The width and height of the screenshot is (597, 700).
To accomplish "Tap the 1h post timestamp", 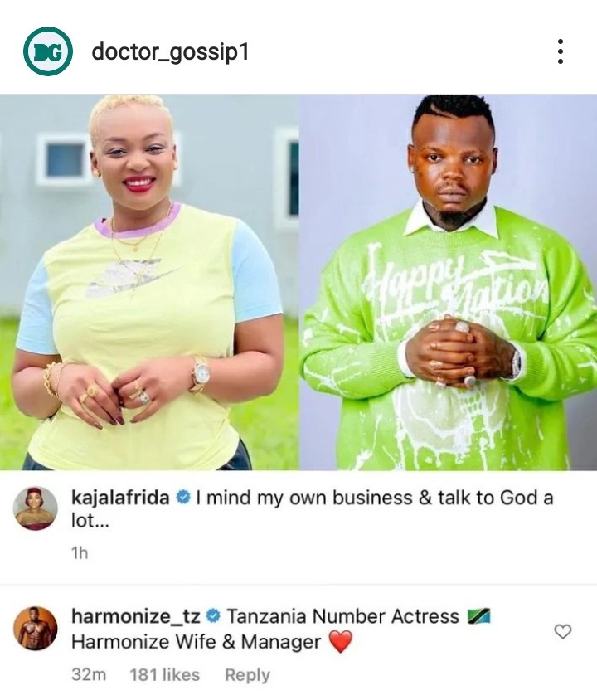I will tap(80, 553).
